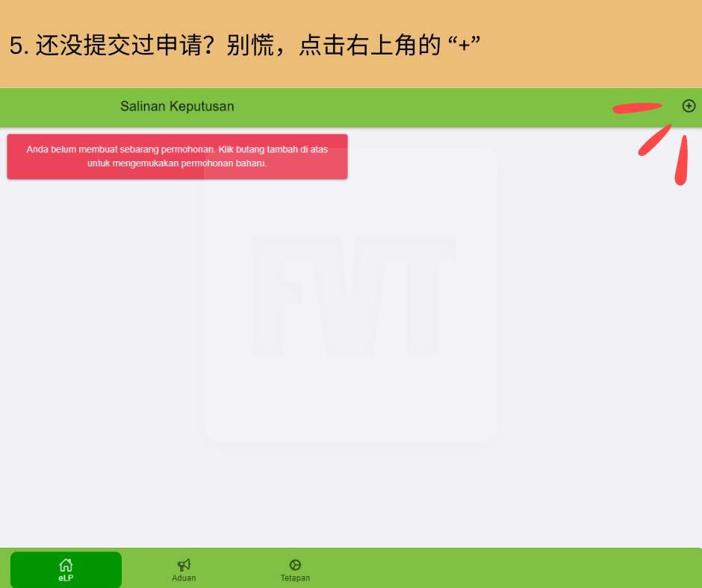Click the "untuk mengemukakan permohonan baharu" text

177,163
